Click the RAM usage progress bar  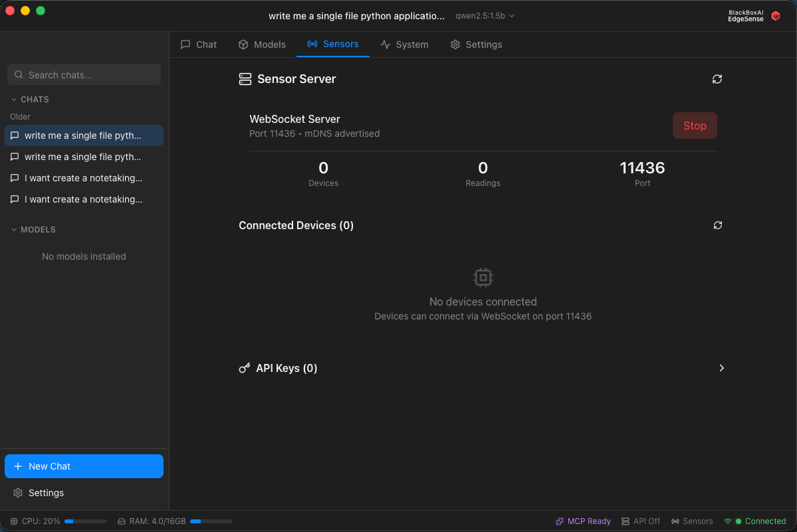(x=211, y=521)
